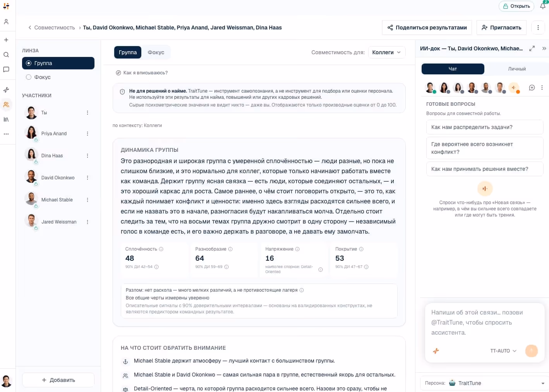Open the notifications bell icon
Viewport: 549px width, 392px height.
point(543,6)
